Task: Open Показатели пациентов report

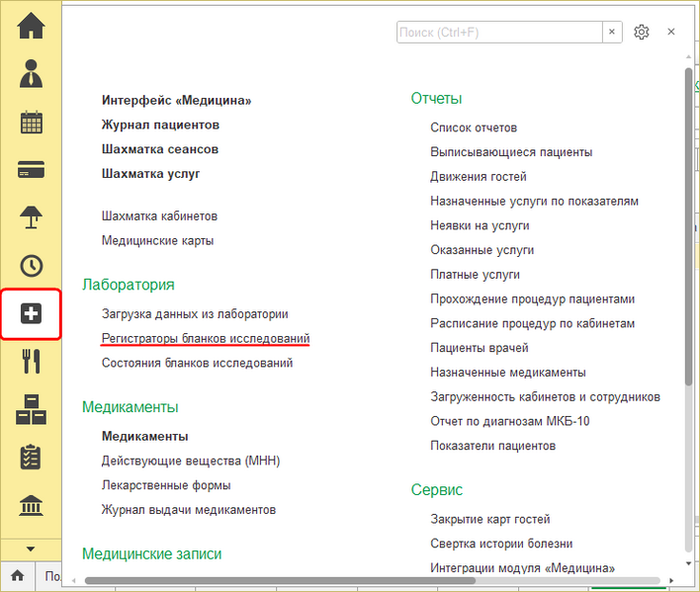Action: click(492, 446)
